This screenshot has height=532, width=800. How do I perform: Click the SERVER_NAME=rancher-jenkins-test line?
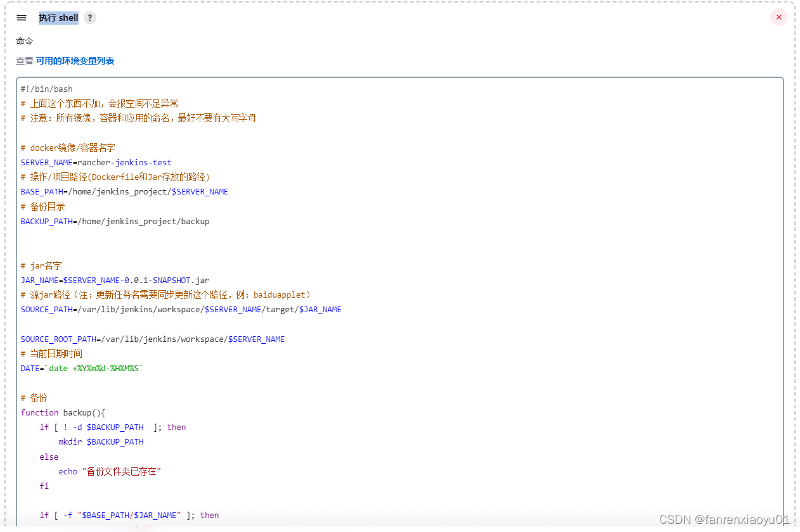(96, 163)
